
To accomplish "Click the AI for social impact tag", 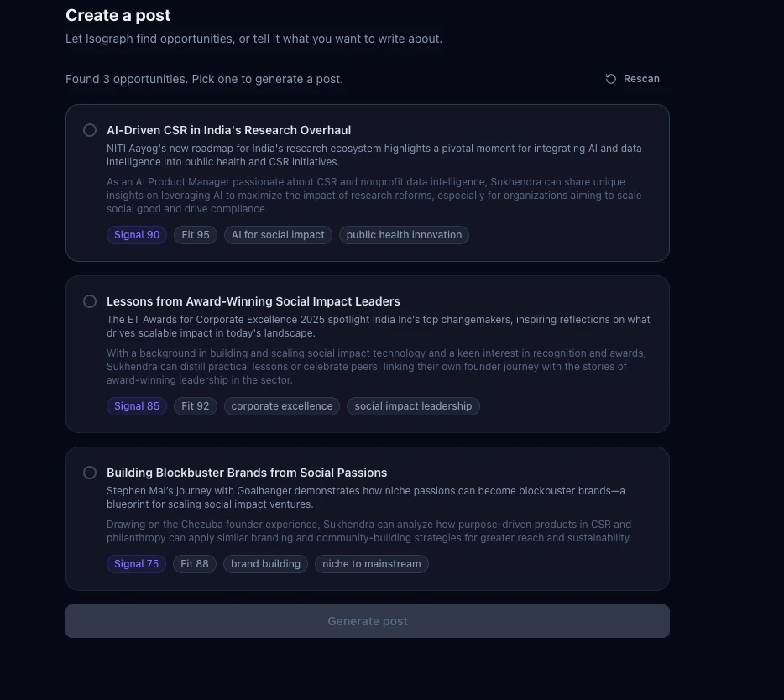I will pyautogui.click(x=278, y=235).
